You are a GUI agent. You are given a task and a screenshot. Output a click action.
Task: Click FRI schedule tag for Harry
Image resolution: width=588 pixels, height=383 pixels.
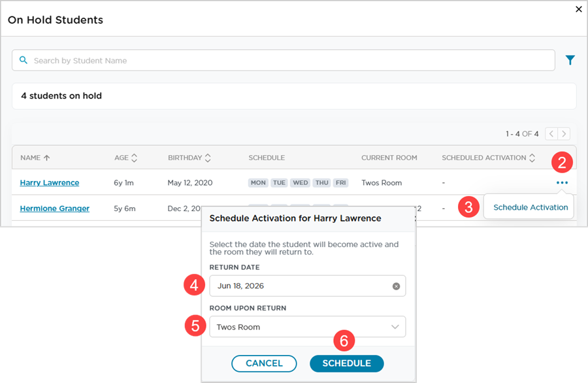click(340, 183)
